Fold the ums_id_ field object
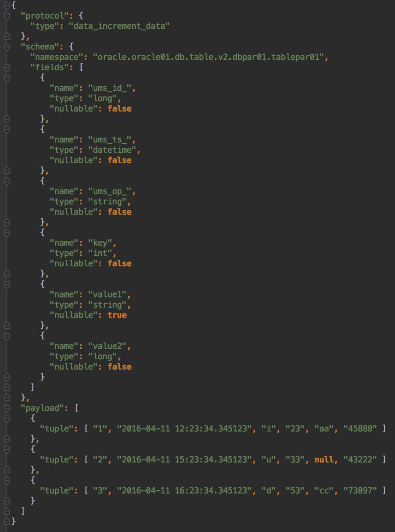The width and height of the screenshot is (395, 532). (x=7, y=78)
